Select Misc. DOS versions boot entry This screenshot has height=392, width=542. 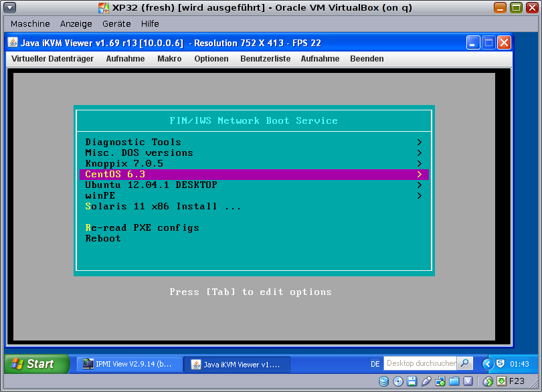pyautogui.click(x=254, y=153)
